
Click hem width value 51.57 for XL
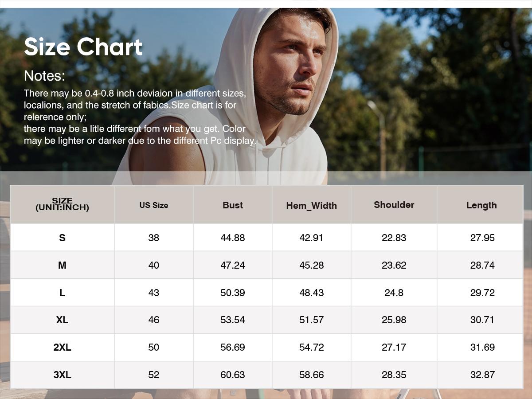click(x=311, y=320)
